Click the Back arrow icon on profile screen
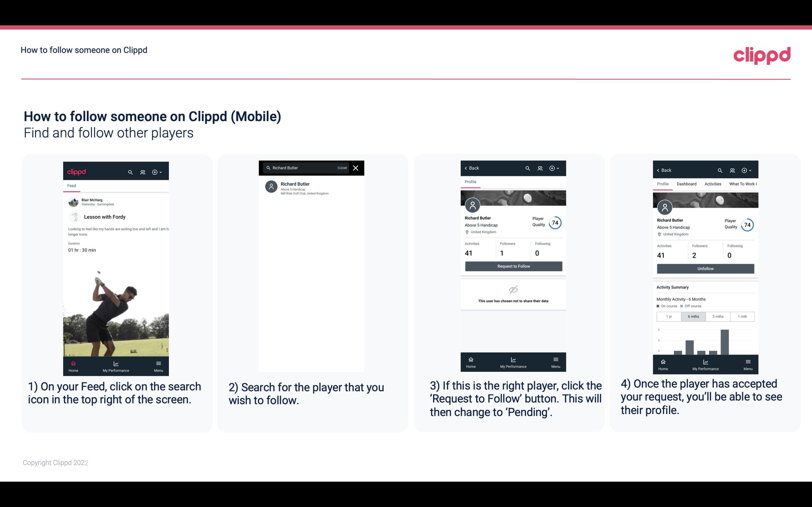The height and width of the screenshot is (507, 812). (467, 168)
